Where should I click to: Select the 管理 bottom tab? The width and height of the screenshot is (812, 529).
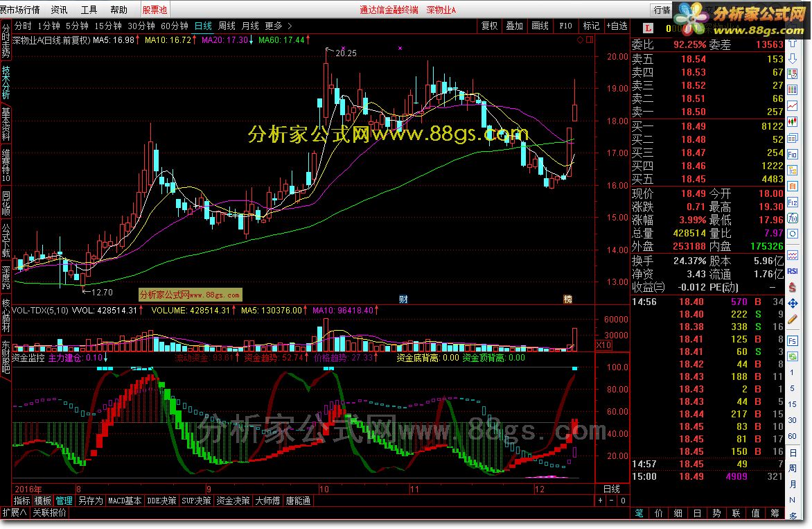(64, 501)
